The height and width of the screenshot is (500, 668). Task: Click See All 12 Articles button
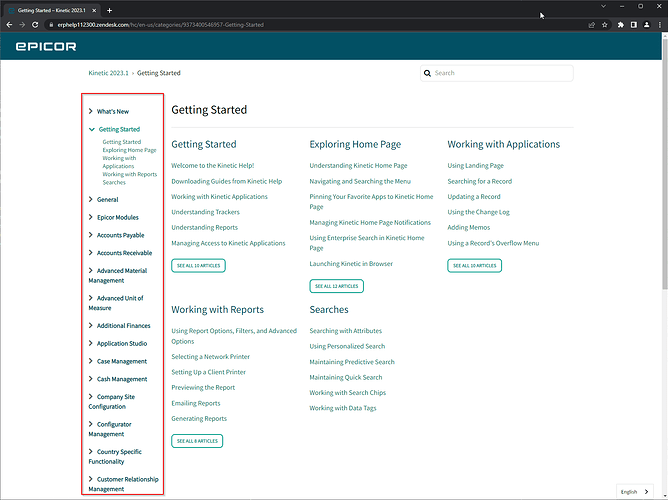click(337, 286)
